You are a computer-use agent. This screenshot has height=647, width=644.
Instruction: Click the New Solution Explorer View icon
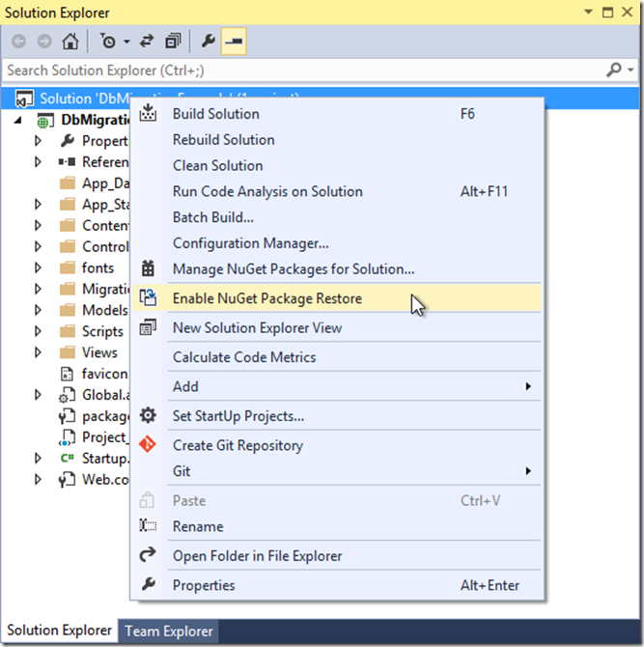148,327
